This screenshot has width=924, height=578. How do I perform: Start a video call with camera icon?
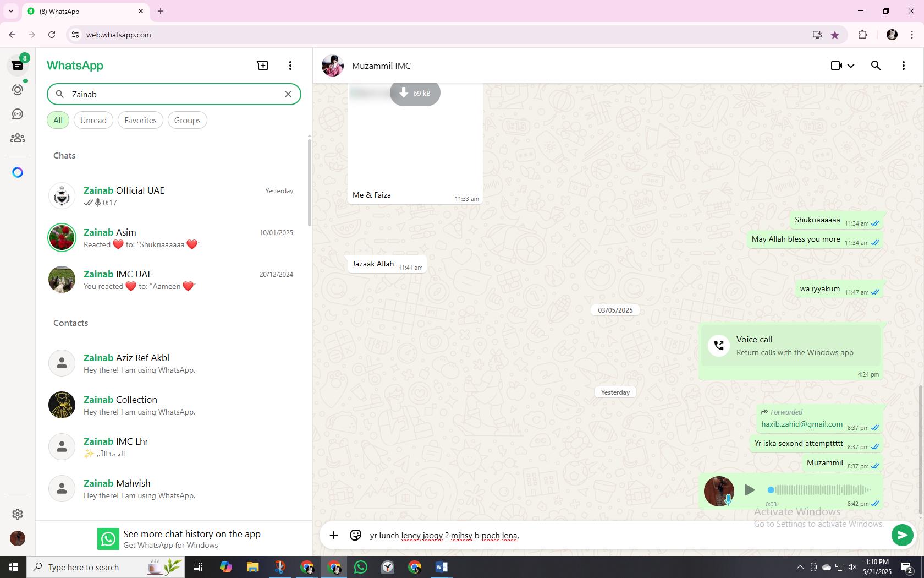[x=836, y=66]
